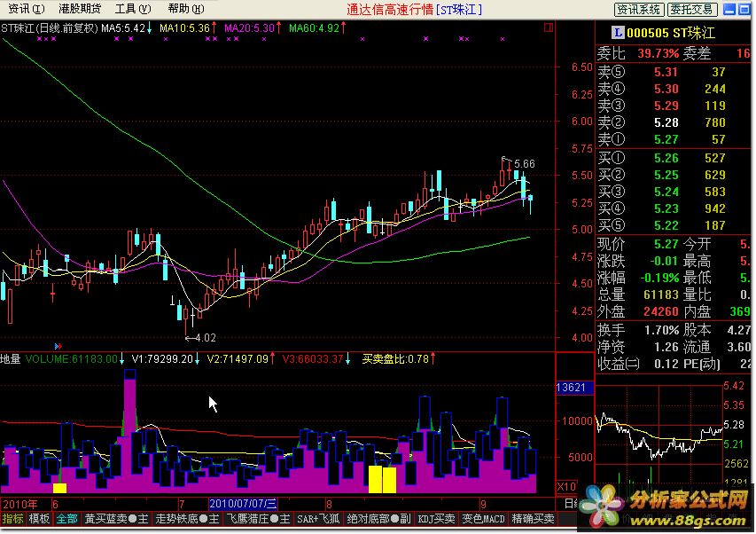This screenshot has height=534, width=756.
Task: Open the 港股期货 menu
Action: click(80, 9)
